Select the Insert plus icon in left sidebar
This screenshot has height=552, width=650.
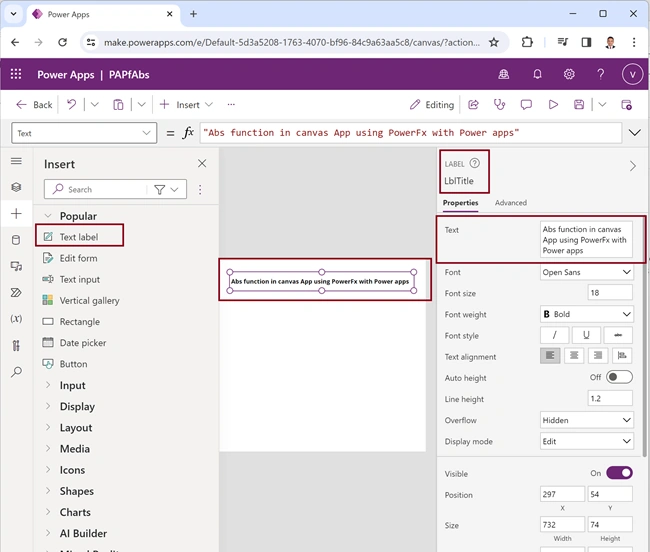pos(16,213)
